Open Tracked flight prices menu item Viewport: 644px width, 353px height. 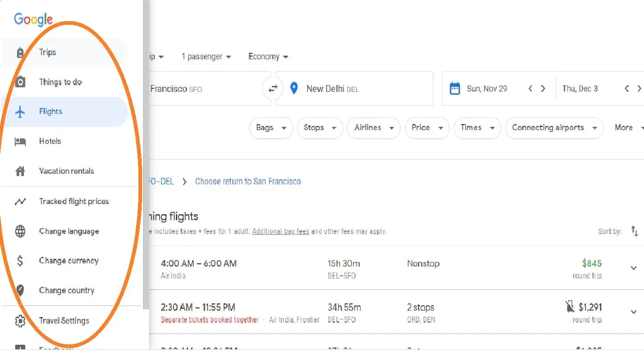[x=63, y=201]
